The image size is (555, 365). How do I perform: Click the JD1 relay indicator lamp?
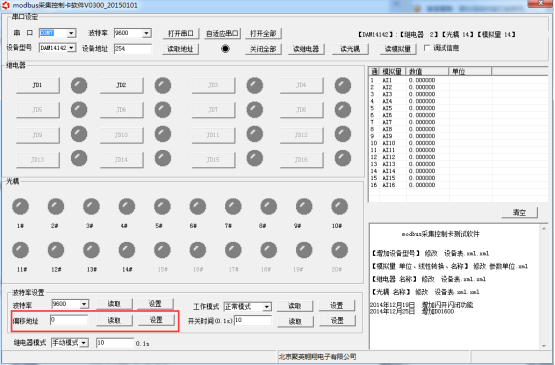coord(79,85)
